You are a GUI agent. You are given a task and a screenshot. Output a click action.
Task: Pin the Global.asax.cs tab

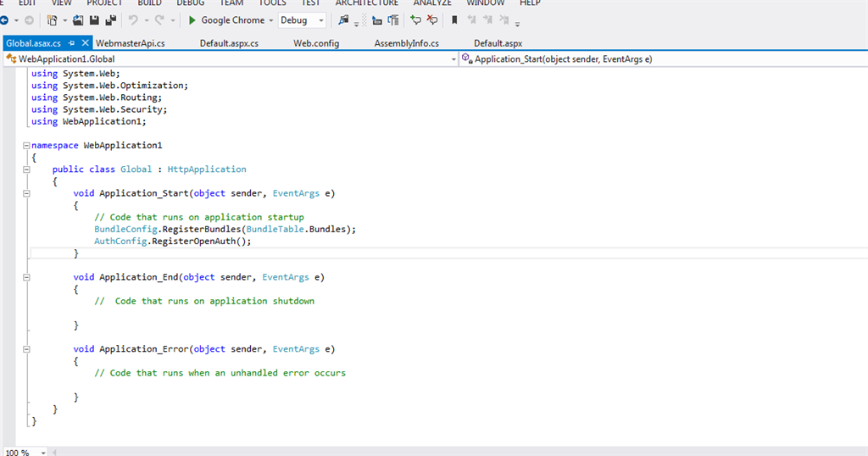point(72,43)
